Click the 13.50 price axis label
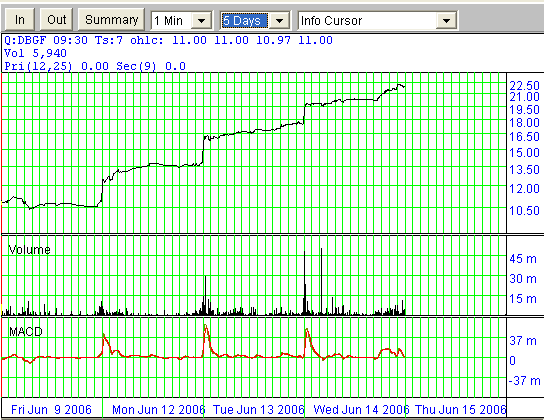Image resolution: width=544 pixels, height=420 pixels. pyautogui.click(x=524, y=170)
